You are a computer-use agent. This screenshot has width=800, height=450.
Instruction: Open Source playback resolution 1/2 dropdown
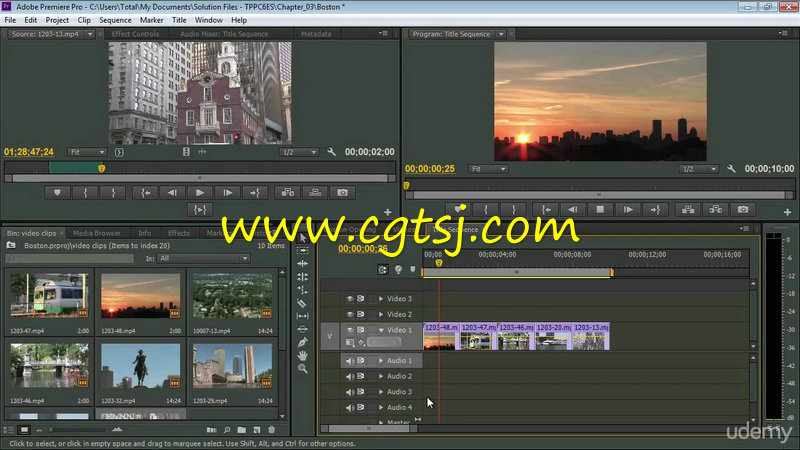tap(299, 152)
